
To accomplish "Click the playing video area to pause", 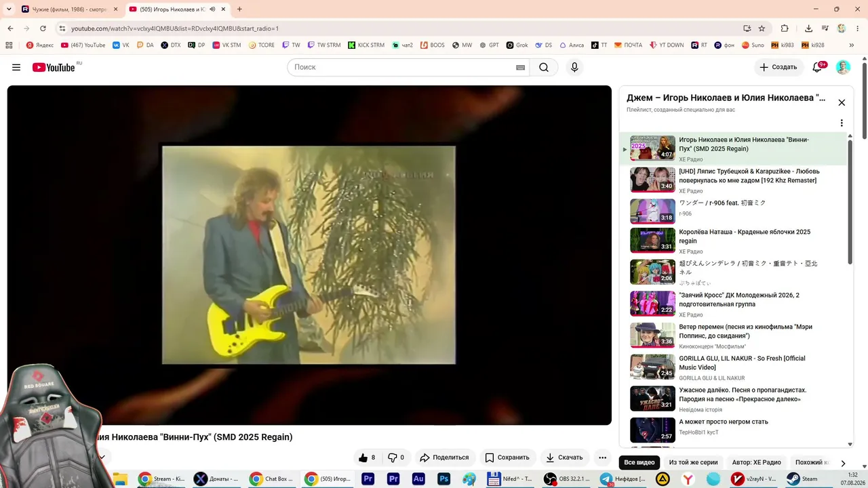I will click(x=309, y=255).
